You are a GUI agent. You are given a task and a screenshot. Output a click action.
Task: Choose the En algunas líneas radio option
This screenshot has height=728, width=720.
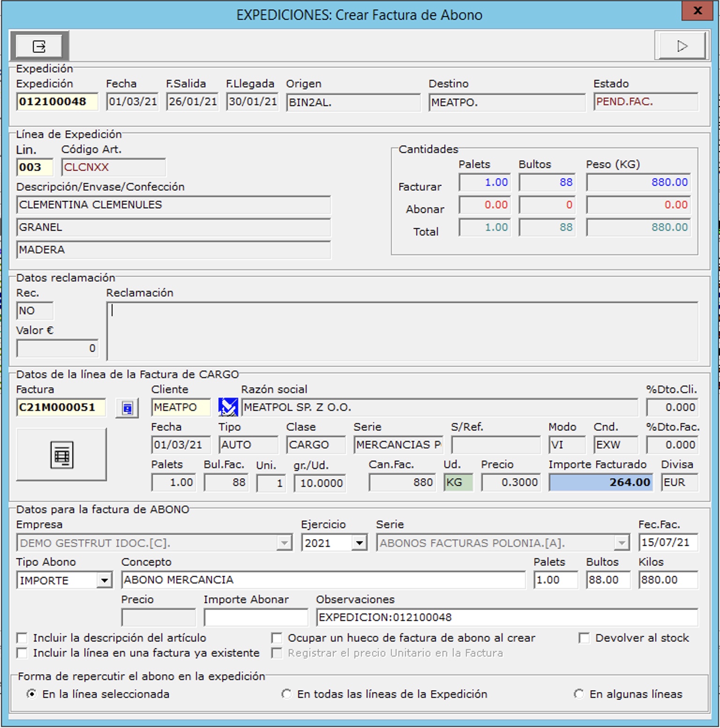pyautogui.click(x=579, y=694)
